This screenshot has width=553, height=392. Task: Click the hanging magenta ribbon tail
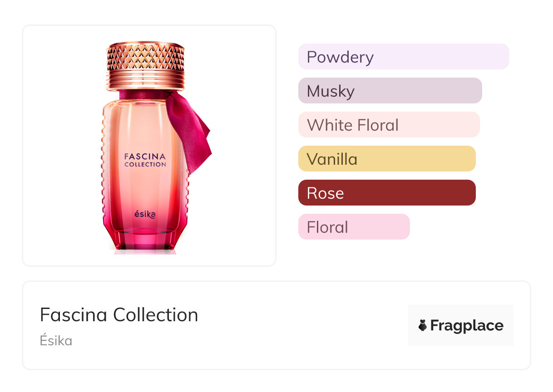(x=195, y=136)
